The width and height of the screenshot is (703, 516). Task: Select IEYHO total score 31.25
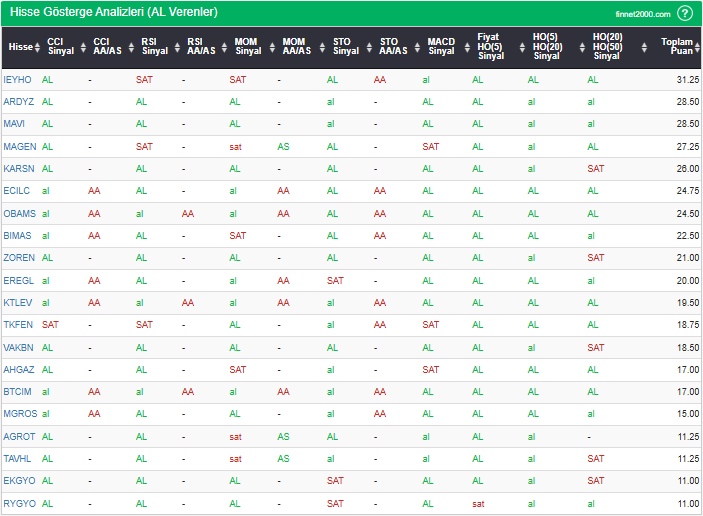click(688, 80)
